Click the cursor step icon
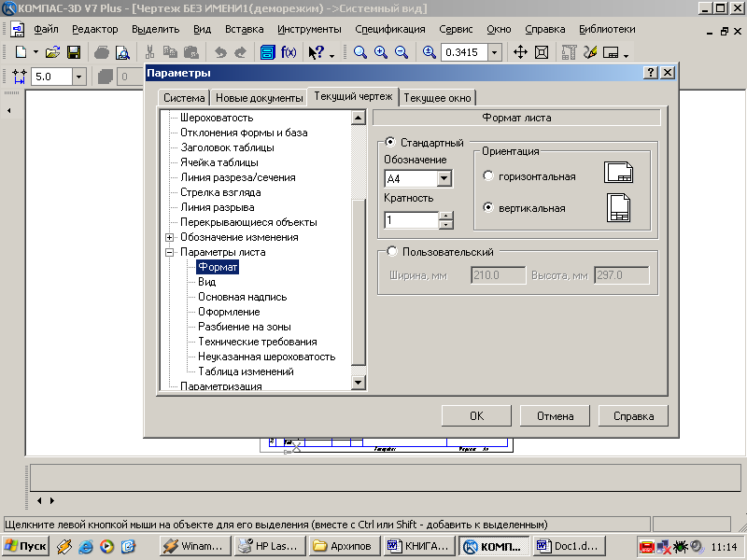 20,77
